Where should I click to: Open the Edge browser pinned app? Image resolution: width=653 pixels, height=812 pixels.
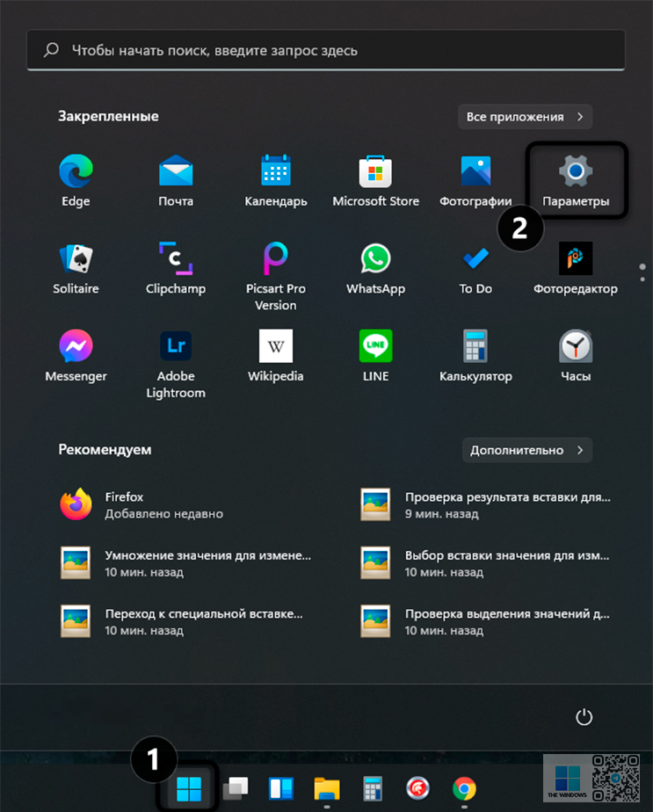tap(76, 180)
